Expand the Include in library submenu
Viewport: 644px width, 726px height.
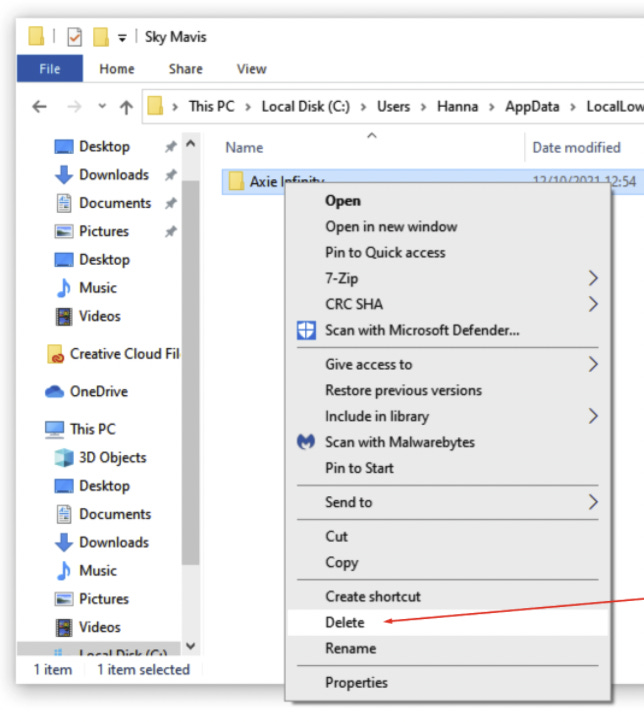[447, 416]
